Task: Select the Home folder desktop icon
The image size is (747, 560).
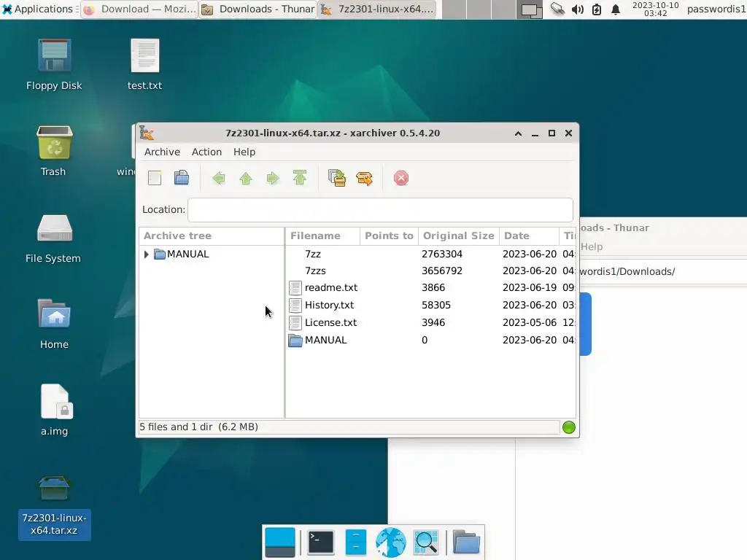Action: click(x=54, y=324)
